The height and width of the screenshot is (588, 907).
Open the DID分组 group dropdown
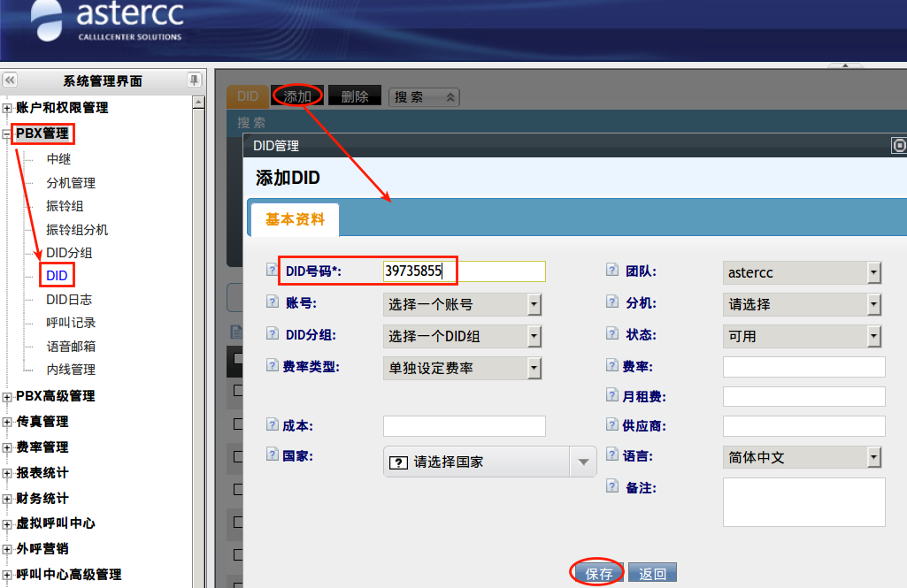[461, 336]
